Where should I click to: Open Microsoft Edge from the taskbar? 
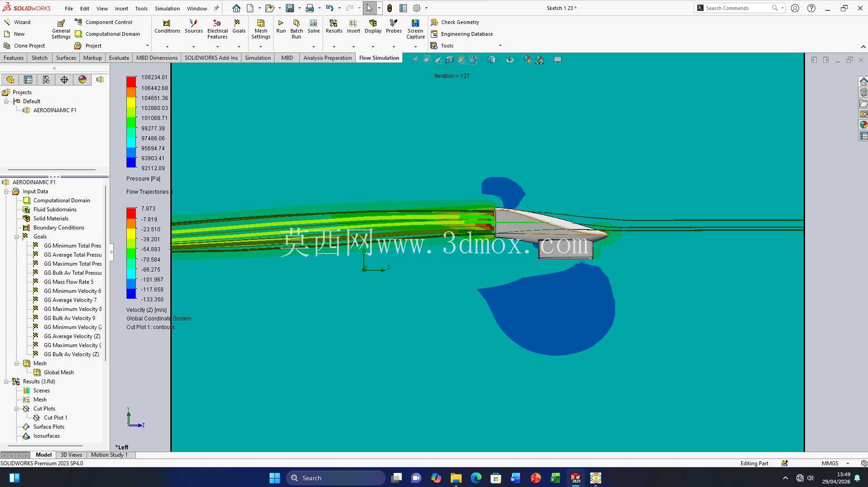(476, 478)
